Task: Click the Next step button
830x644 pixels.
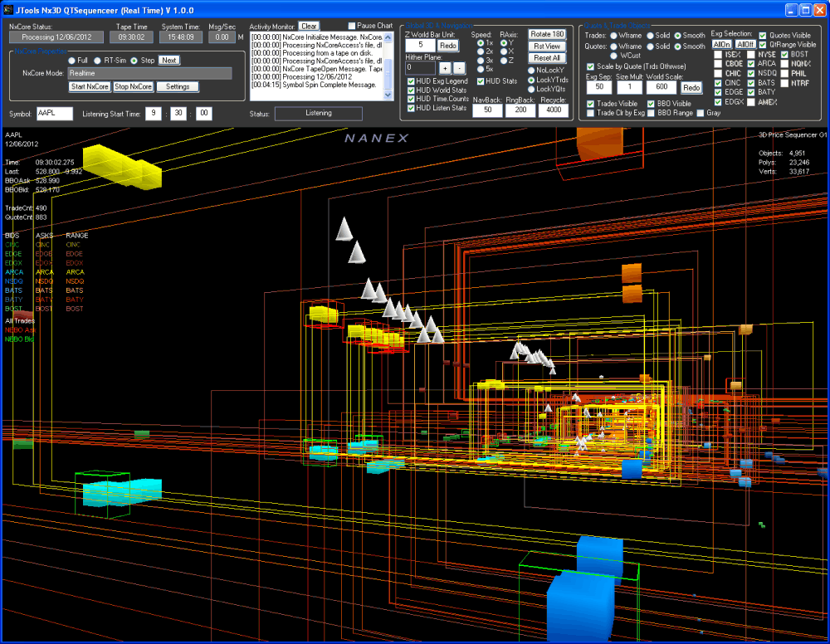Action: (168, 61)
